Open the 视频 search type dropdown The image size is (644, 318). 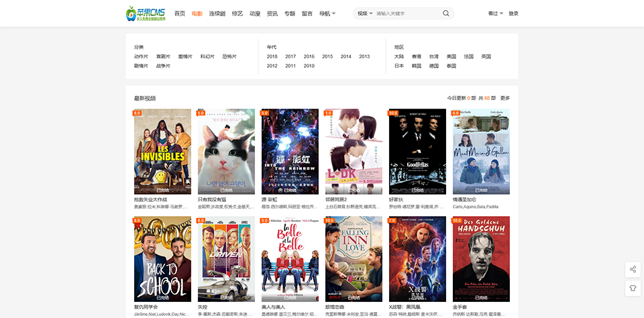pos(365,13)
